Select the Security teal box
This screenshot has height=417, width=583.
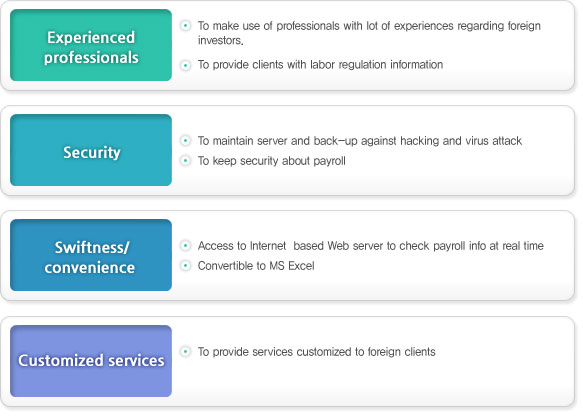(x=91, y=150)
